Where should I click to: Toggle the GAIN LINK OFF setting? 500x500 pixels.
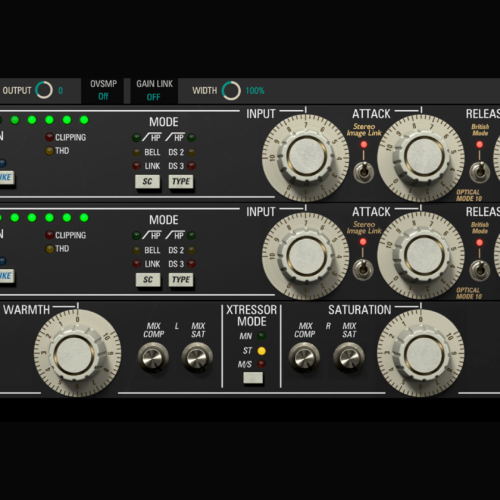pyautogui.click(x=154, y=90)
